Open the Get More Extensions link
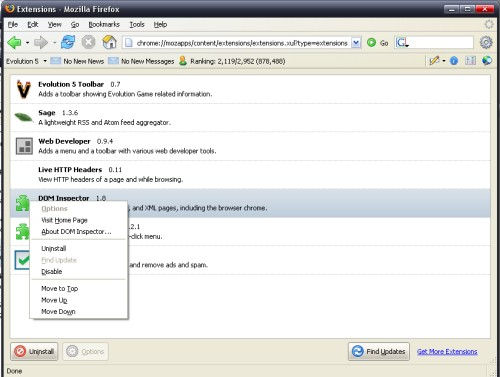 point(447,351)
